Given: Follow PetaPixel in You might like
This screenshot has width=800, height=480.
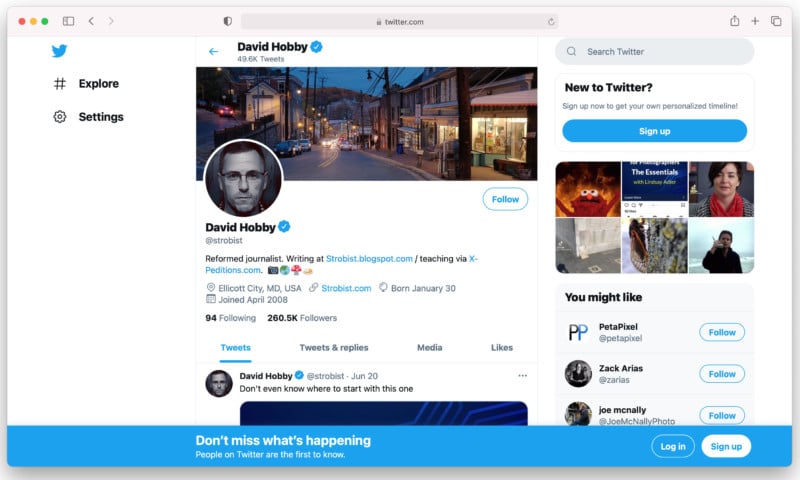Looking at the screenshot, I should point(721,332).
